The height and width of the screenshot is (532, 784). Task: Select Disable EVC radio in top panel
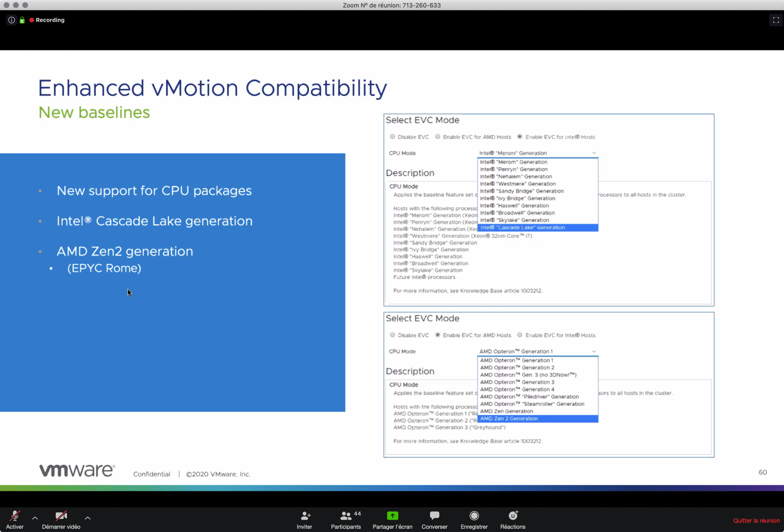(x=392, y=137)
